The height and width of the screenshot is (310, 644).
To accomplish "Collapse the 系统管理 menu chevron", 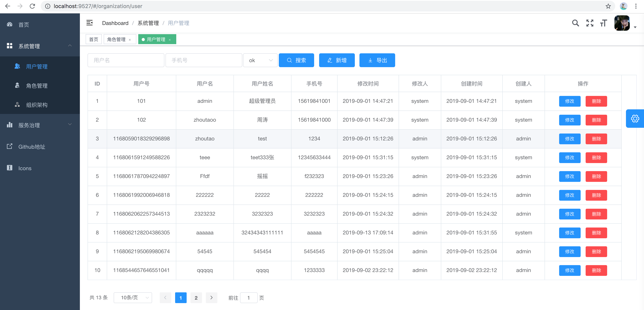I will pyautogui.click(x=70, y=46).
